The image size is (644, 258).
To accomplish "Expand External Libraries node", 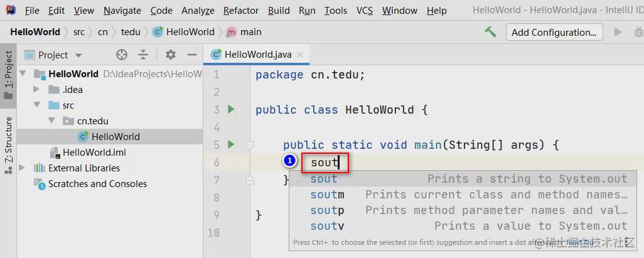I will point(23,168).
